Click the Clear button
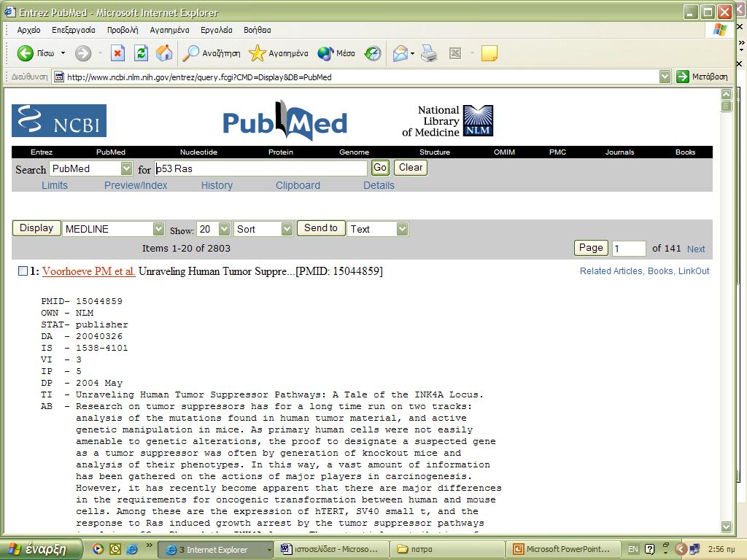The height and width of the screenshot is (560, 747). [411, 168]
